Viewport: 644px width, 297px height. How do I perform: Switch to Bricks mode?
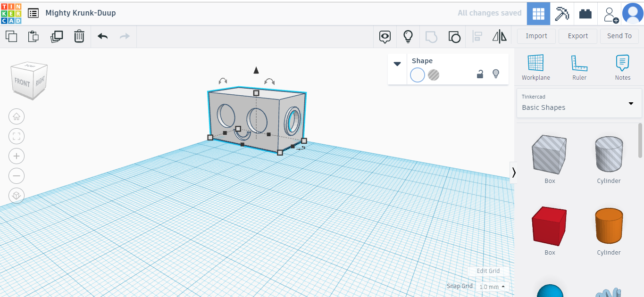[585, 14]
